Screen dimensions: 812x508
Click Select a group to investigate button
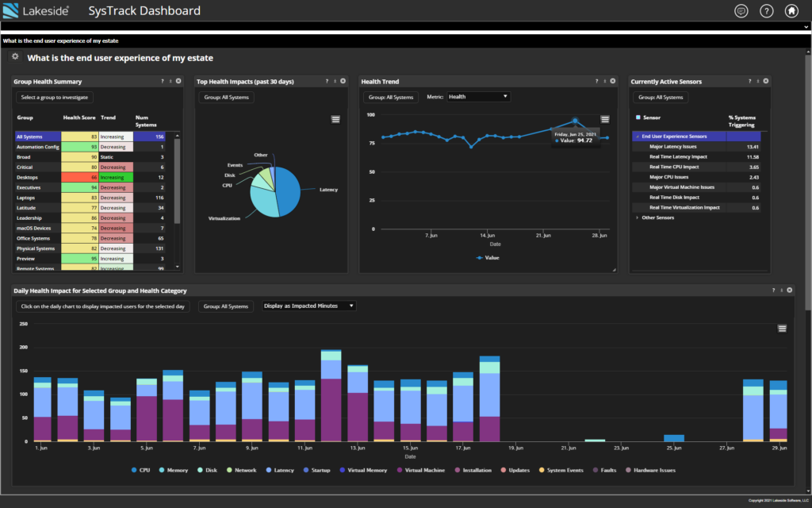click(55, 98)
